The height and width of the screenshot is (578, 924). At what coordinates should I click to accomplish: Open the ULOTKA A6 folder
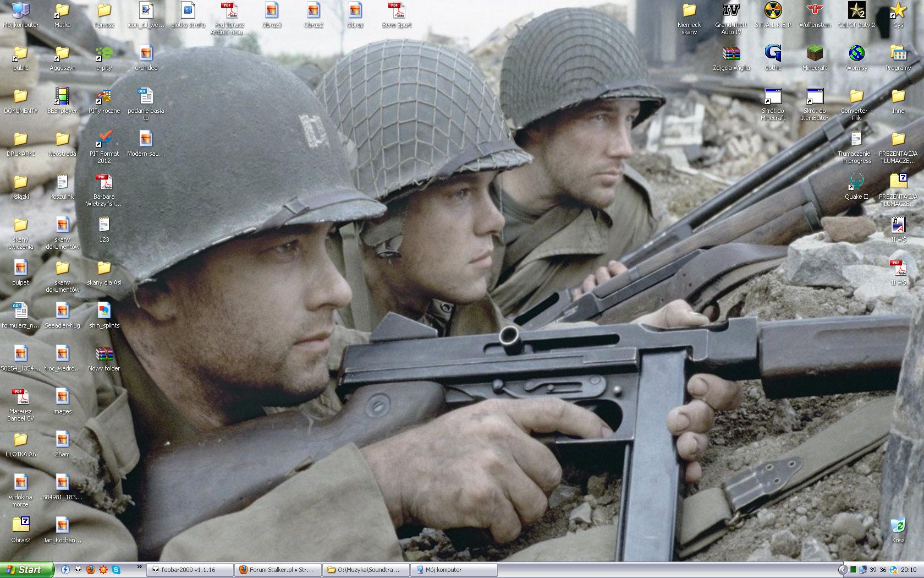[x=20, y=444]
